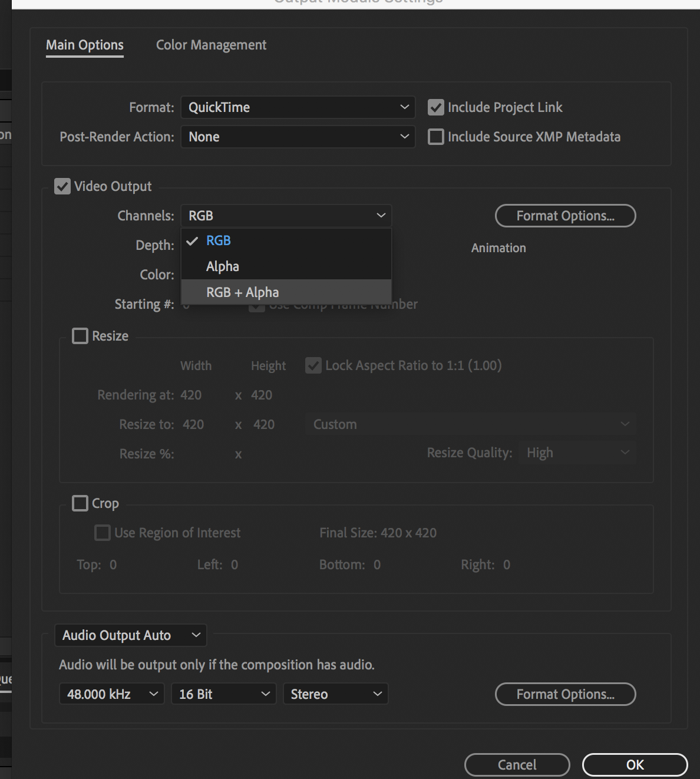The image size is (700, 779).
Task: Click the Cancel button
Action: pos(517,765)
